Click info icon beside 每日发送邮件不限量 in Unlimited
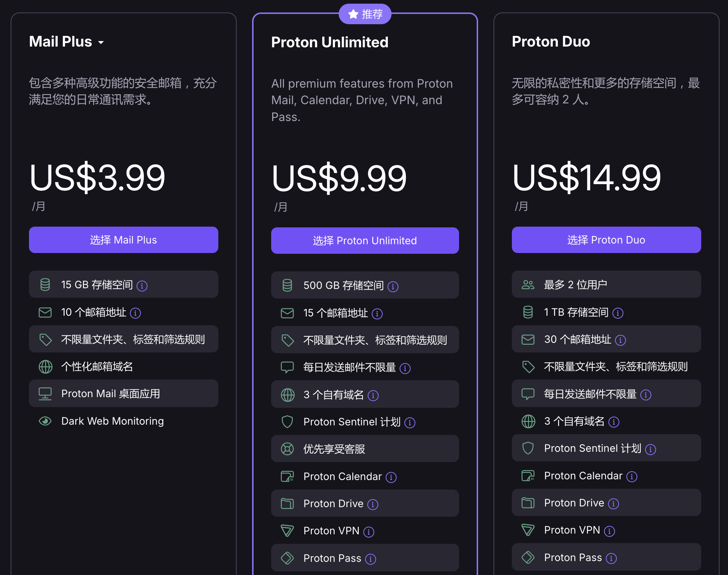Image resolution: width=728 pixels, height=575 pixels. [405, 368]
